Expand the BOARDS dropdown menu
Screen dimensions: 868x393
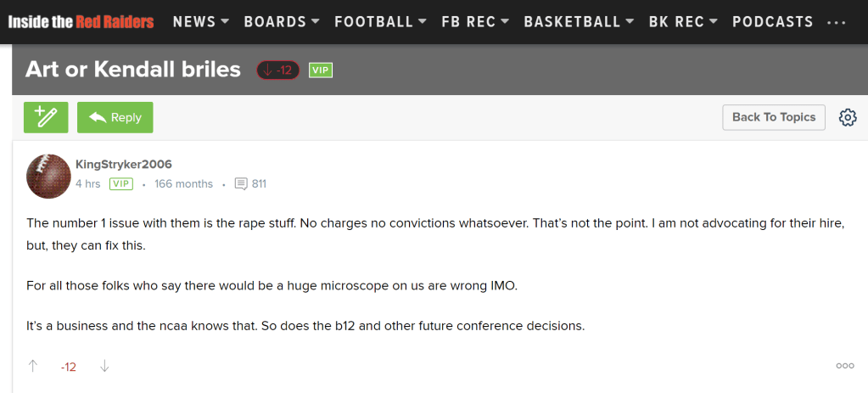[281, 22]
